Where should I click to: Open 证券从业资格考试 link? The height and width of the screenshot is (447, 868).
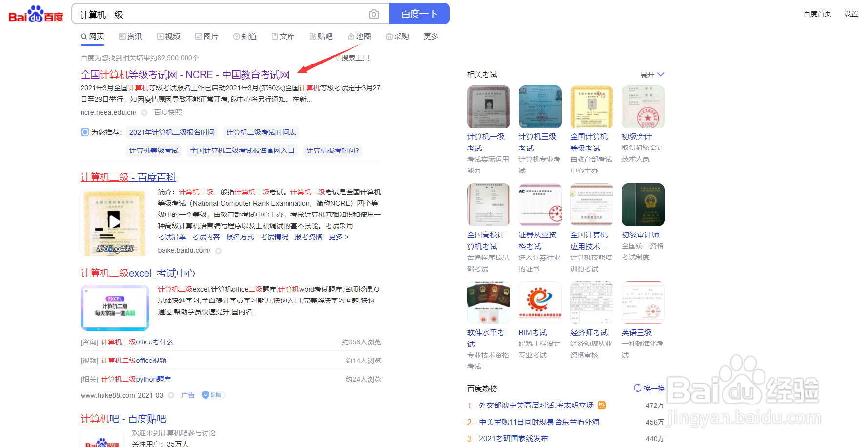click(x=537, y=241)
